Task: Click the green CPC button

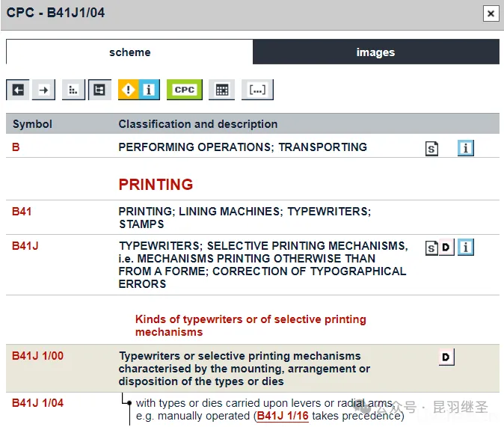Action: tap(184, 90)
